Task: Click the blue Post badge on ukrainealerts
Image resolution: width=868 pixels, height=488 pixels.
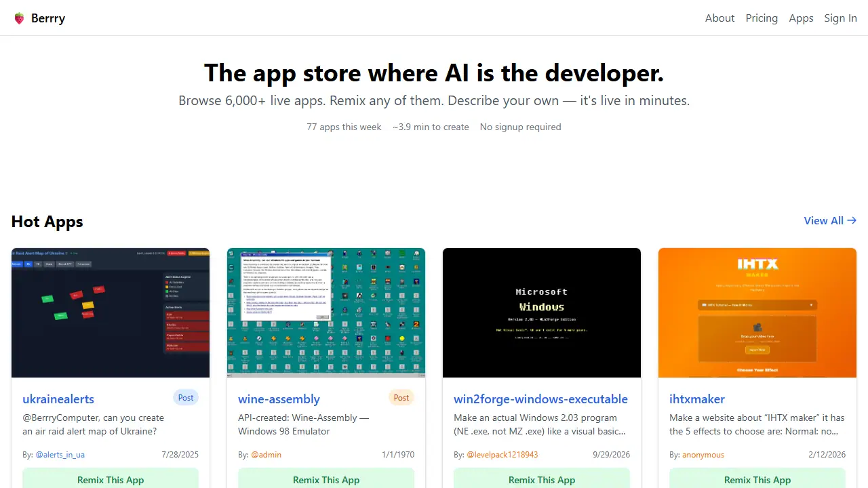Action: coord(186,398)
